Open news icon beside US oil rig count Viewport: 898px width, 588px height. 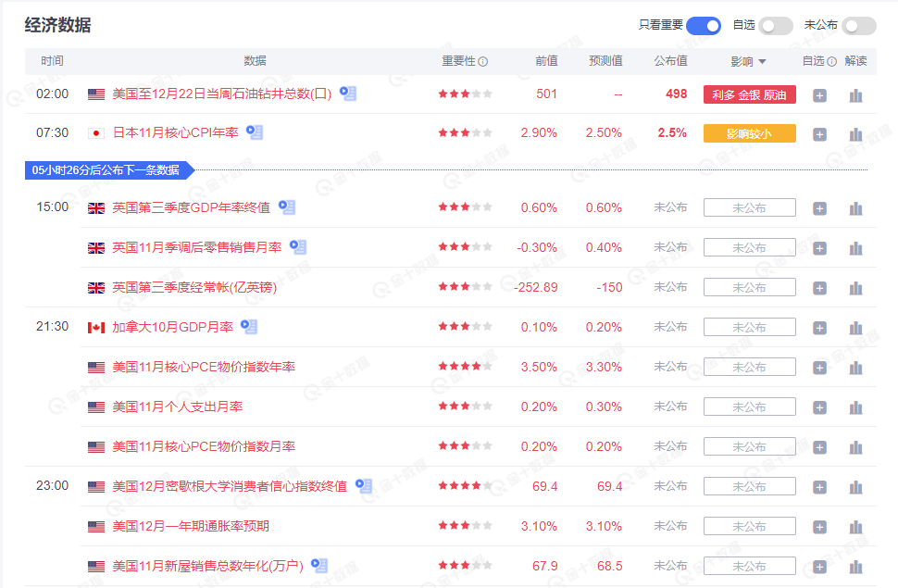pos(348,93)
